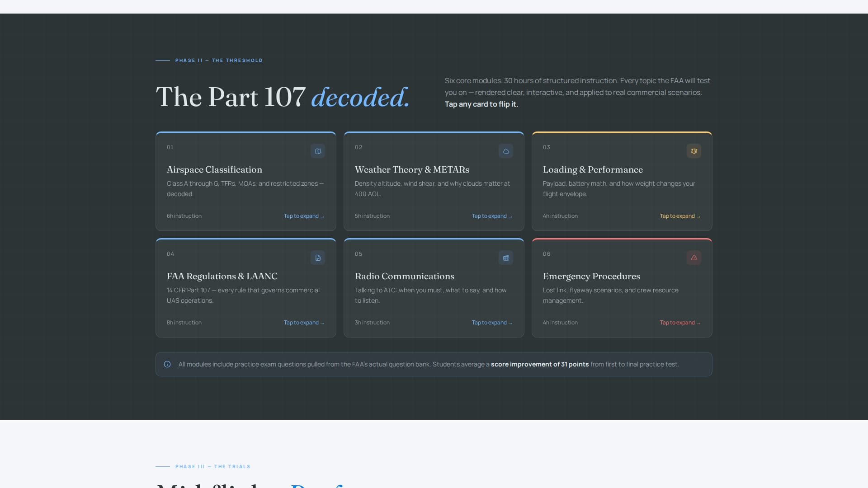Image resolution: width=868 pixels, height=488 pixels.
Task: Click the warning triangle on Emergency Procedures card
Action: pyautogui.click(x=694, y=258)
